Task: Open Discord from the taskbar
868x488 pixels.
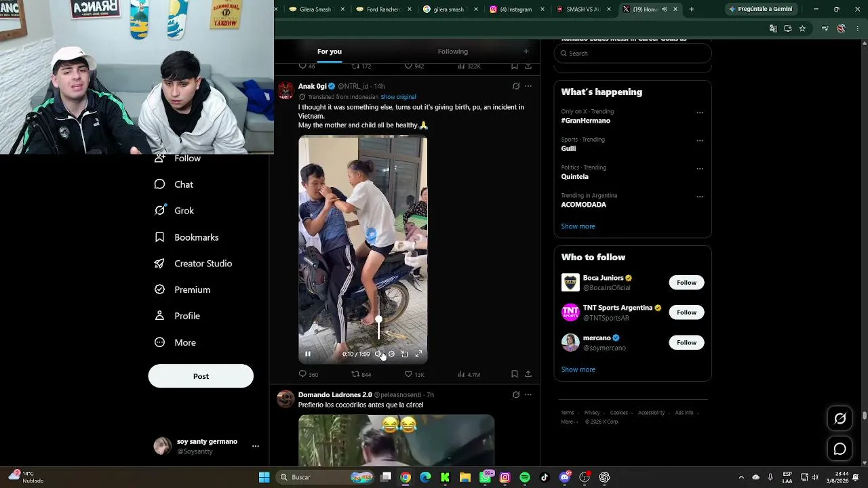Action: point(565,477)
